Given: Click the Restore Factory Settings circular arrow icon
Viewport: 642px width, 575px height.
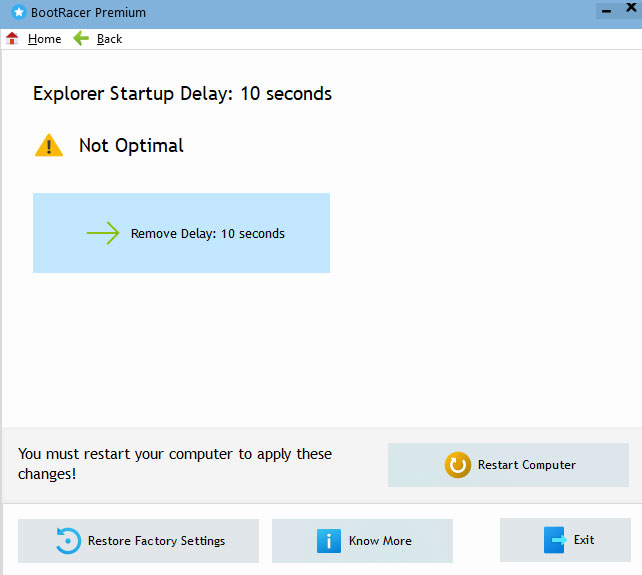Looking at the screenshot, I should click(68, 541).
